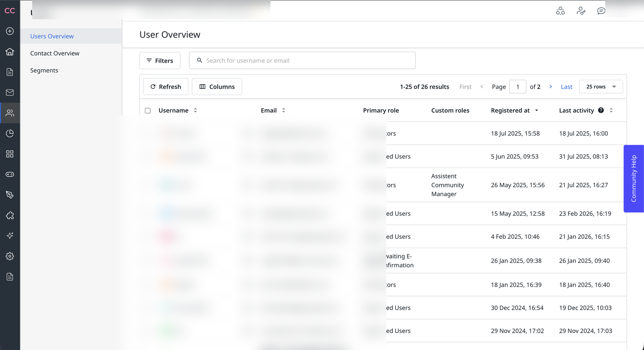Open the sparkle AI icon in sidebar
The height and width of the screenshot is (350, 644).
(10, 236)
